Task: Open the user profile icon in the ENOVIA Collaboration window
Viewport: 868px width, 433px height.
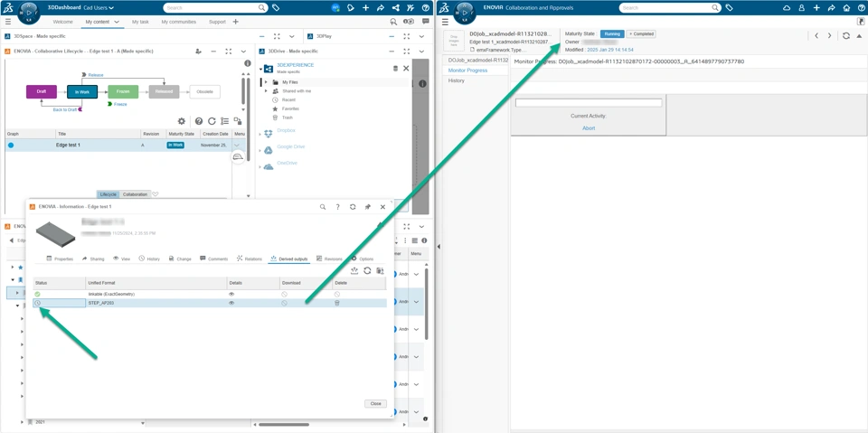Action: pos(802,8)
